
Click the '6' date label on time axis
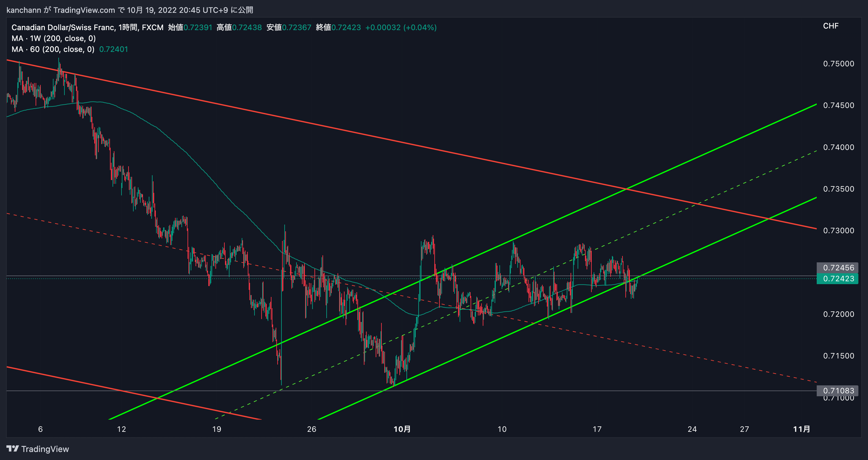40,429
